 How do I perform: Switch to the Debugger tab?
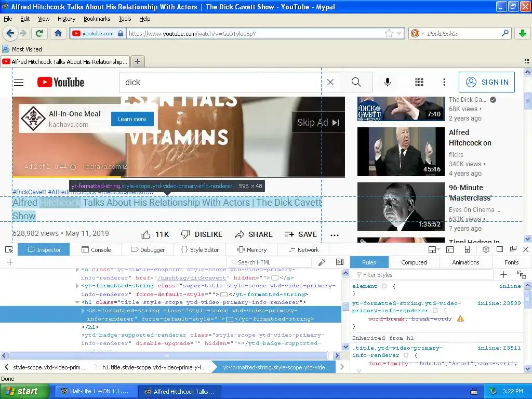point(148,250)
